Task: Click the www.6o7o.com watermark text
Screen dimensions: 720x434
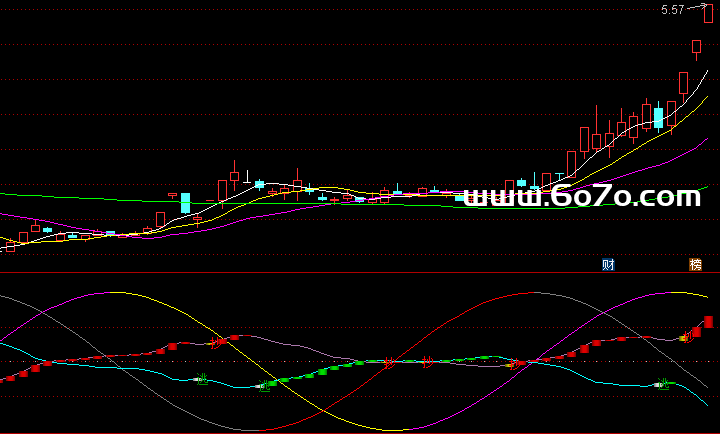Action: [583, 197]
